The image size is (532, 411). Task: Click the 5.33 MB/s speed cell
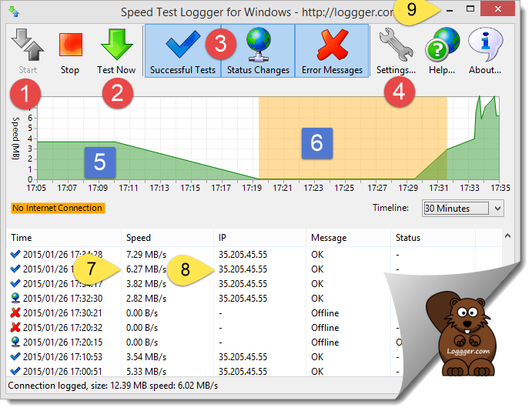coord(146,372)
